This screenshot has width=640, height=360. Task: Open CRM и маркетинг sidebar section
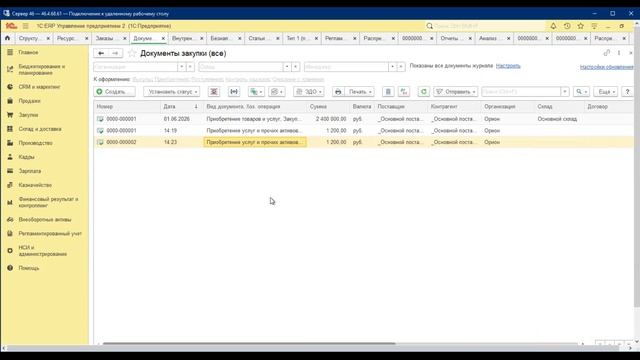tap(39, 87)
